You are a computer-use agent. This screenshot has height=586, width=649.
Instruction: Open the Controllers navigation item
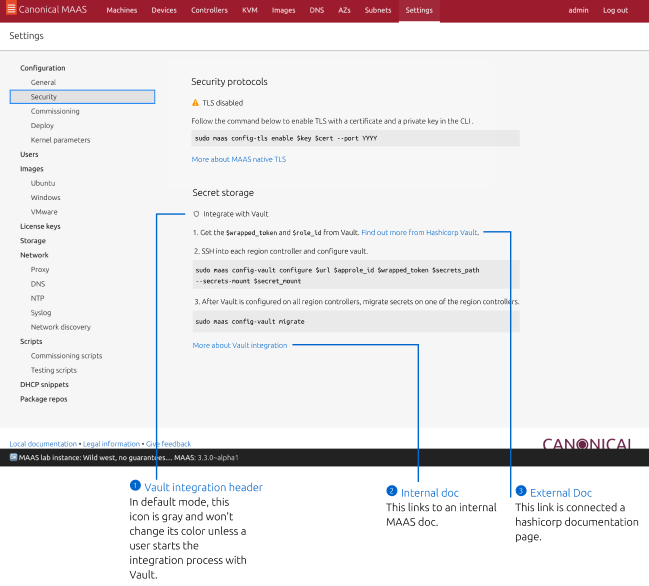[209, 10]
